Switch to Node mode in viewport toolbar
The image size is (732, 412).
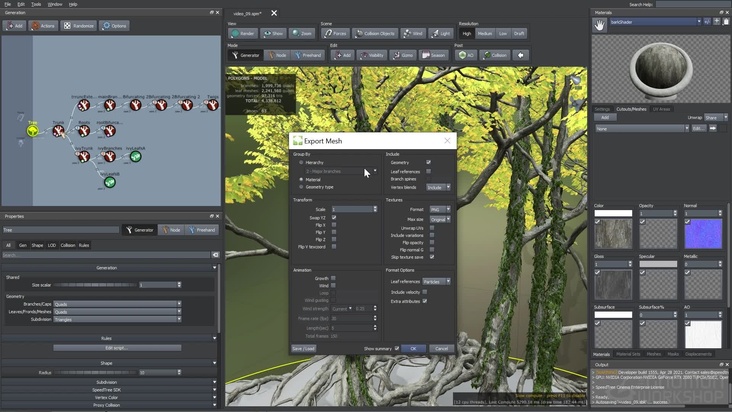tap(277, 55)
